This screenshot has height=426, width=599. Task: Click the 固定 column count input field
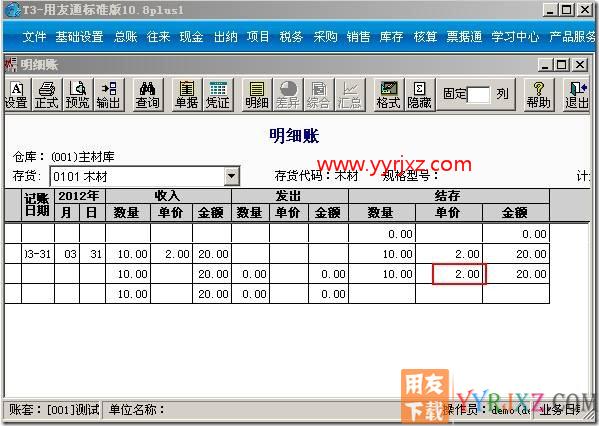(479, 95)
